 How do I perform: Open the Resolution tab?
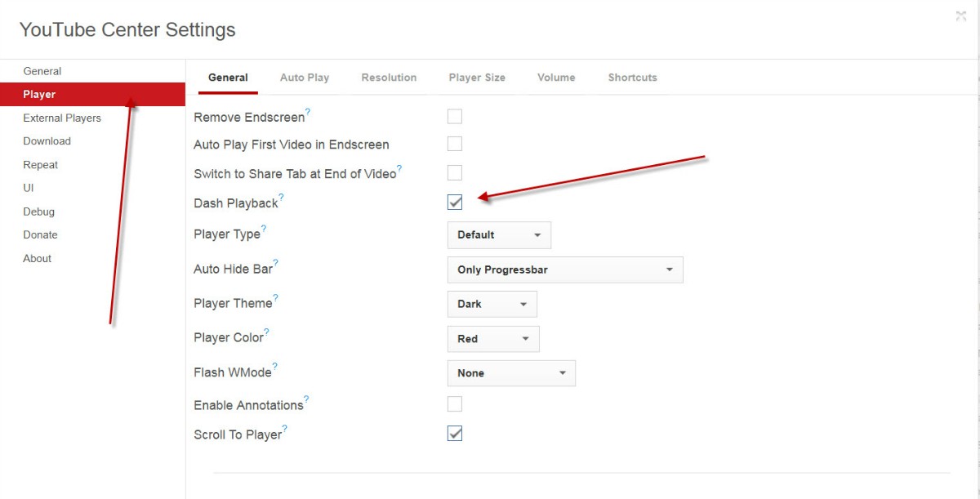tap(389, 78)
